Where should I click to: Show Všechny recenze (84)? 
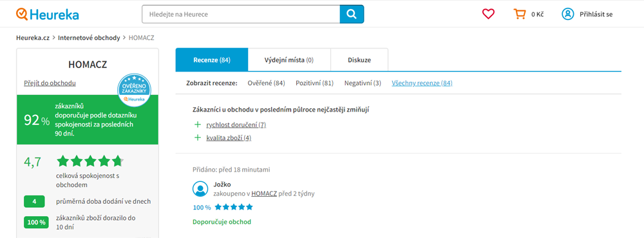tap(422, 83)
